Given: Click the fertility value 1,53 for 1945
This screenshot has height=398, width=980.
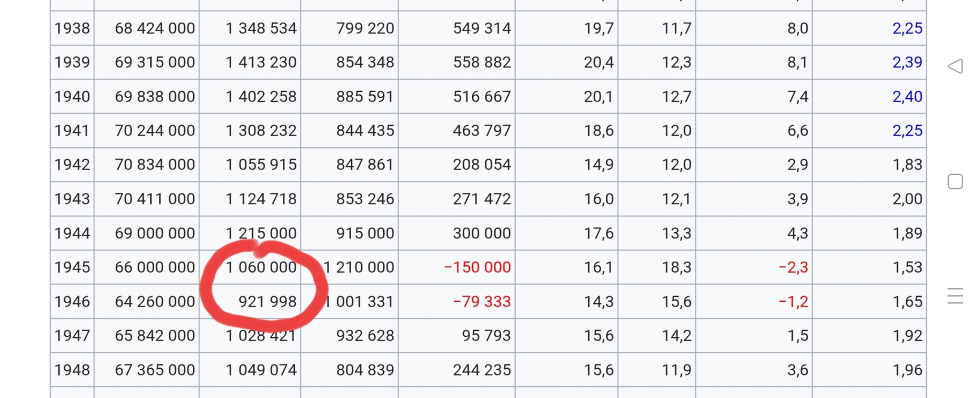Looking at the screenshot, I should pyautogui.click(x=907, y=267).
